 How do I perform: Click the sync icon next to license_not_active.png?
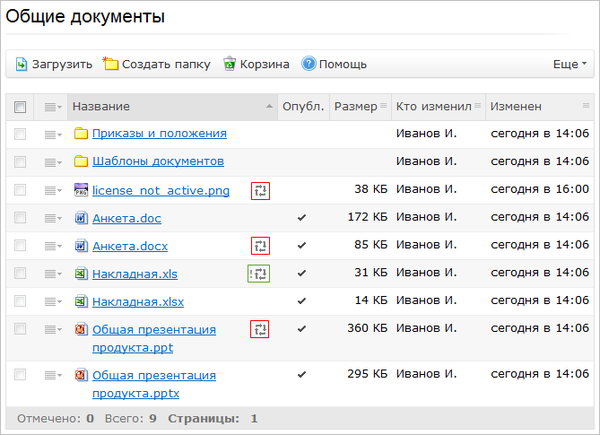[x=260, y=190]
